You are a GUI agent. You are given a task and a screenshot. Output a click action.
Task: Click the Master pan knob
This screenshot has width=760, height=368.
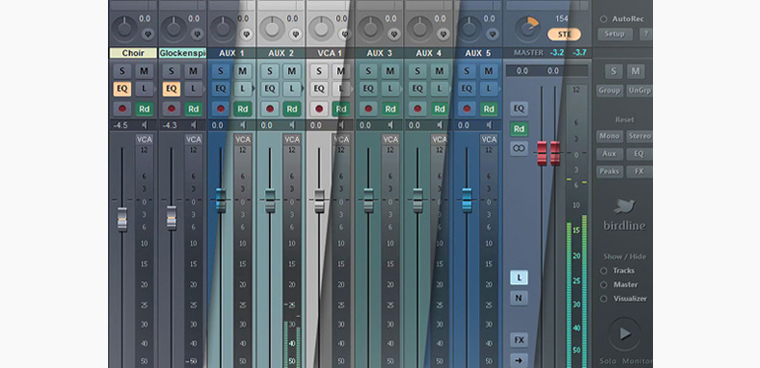pyautogui.click(x=527, y=29)
